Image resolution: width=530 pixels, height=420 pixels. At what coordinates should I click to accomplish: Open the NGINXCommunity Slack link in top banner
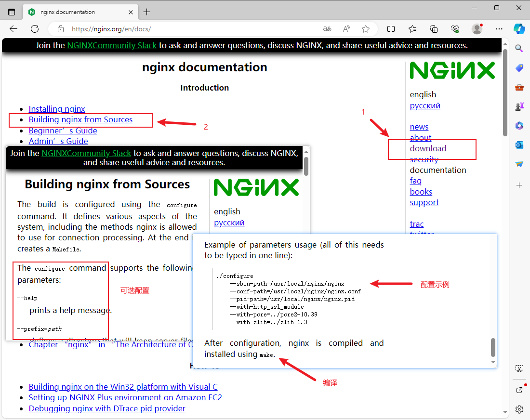tap(112, 45)
